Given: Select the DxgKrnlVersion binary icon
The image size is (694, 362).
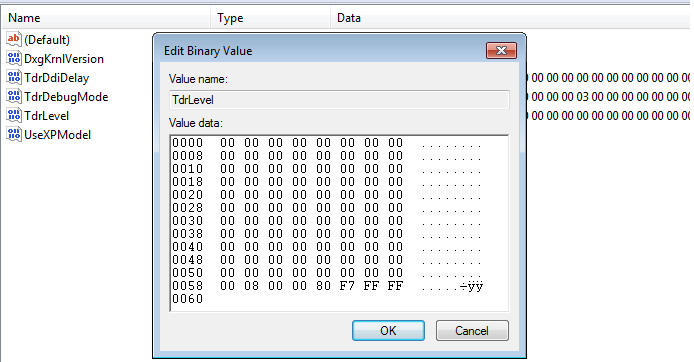Looking at the screenshot, I should click(14, 58).
